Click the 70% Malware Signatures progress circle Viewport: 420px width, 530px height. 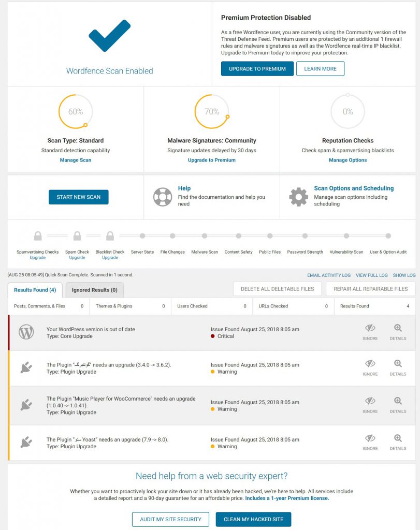pos(212,112)
